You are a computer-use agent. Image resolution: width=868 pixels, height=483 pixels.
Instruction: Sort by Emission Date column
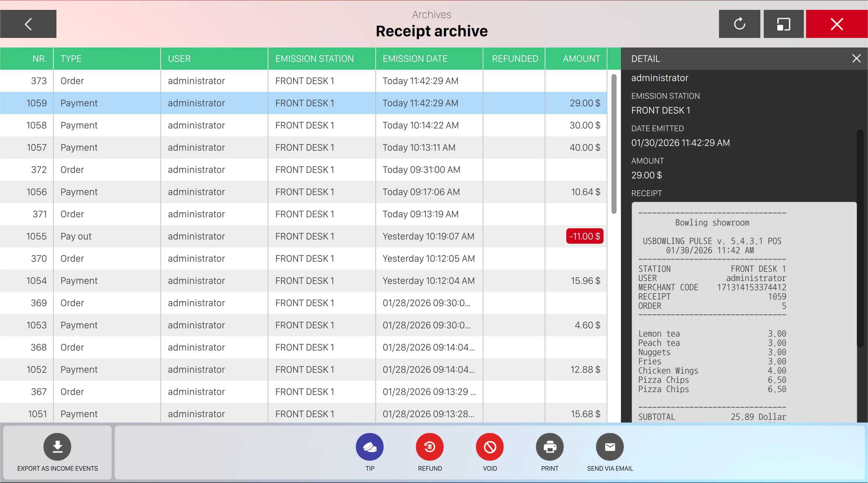(415, 59)
